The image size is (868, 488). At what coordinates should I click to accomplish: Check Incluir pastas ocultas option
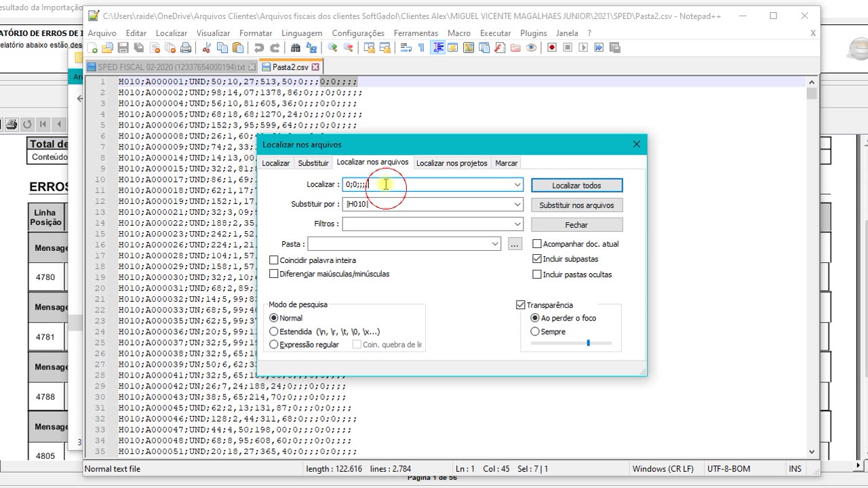coord(537,274)
